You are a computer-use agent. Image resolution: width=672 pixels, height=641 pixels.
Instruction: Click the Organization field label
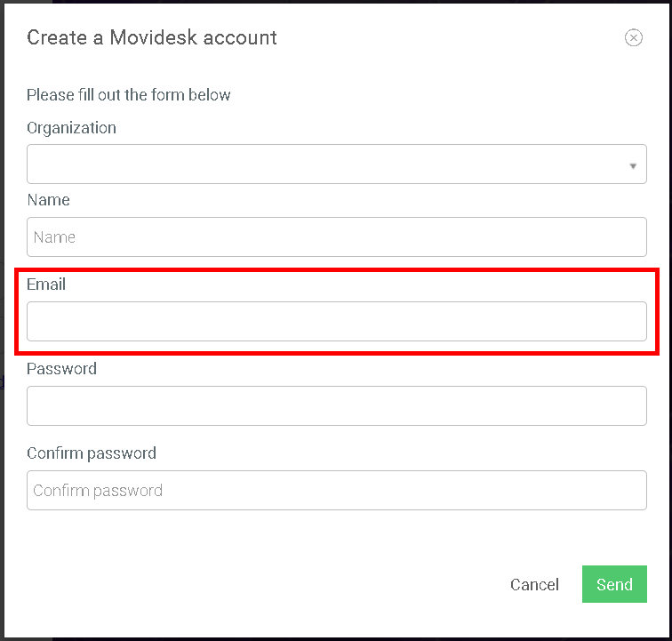pos(72,128)
